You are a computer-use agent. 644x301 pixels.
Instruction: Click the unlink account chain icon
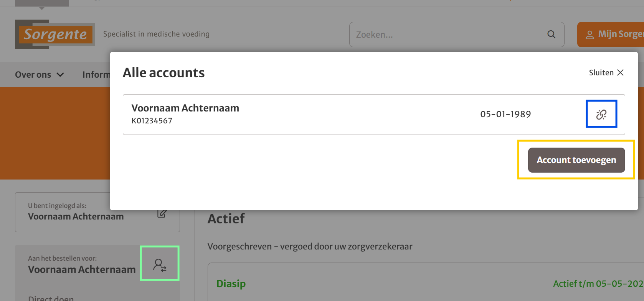(x=601, y=114)
